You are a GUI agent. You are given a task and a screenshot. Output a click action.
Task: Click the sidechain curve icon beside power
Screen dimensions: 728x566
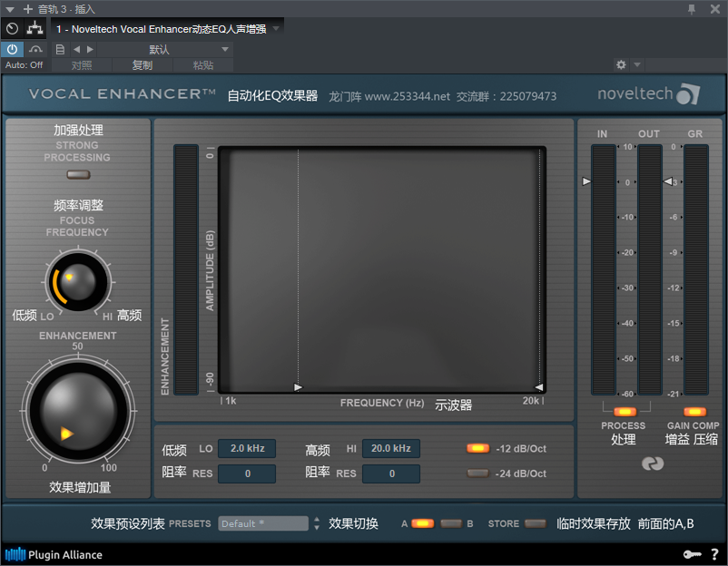click(x=35, y=49)
